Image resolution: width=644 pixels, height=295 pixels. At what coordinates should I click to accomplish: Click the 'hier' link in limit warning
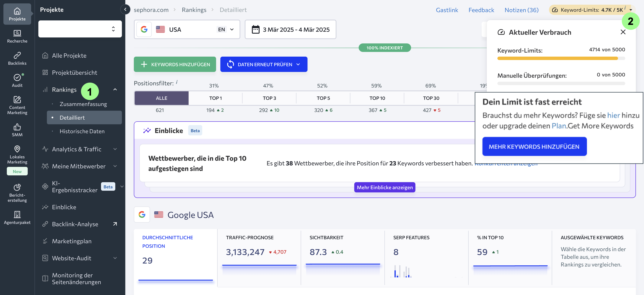click(614, 115)
